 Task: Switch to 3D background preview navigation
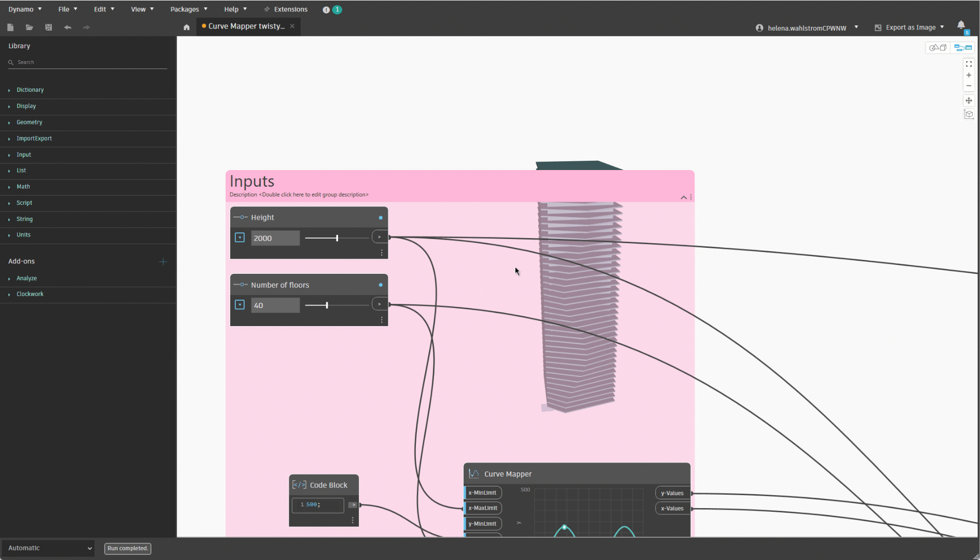(937, 48)
